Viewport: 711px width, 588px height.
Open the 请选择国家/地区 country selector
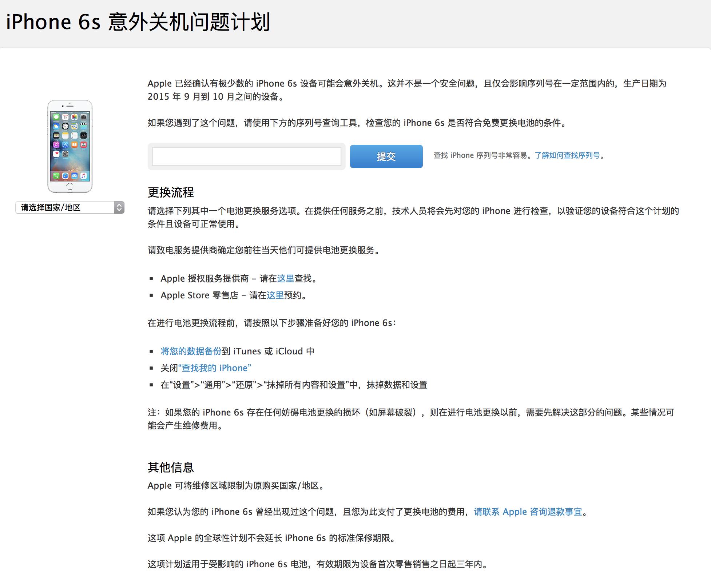coord(65,207)
